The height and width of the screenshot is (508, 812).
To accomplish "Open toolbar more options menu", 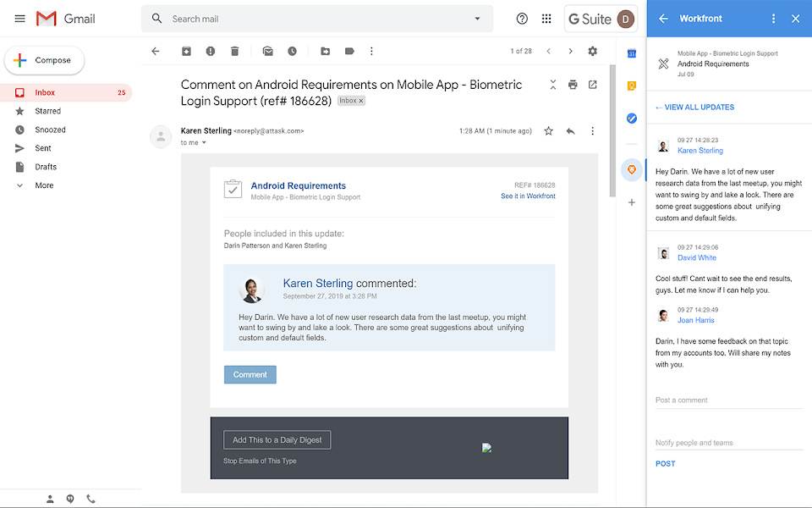I will (371, 51).
